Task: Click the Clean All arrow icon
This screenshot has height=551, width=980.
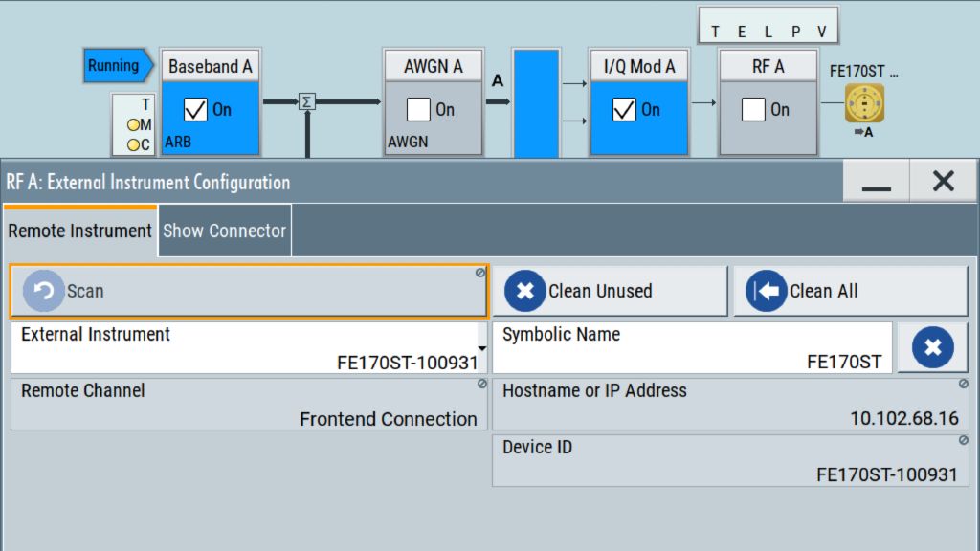Action: point(765,291)
